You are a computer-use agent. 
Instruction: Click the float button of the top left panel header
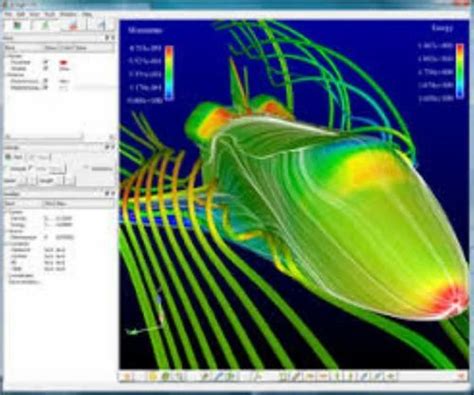point(107,38)
